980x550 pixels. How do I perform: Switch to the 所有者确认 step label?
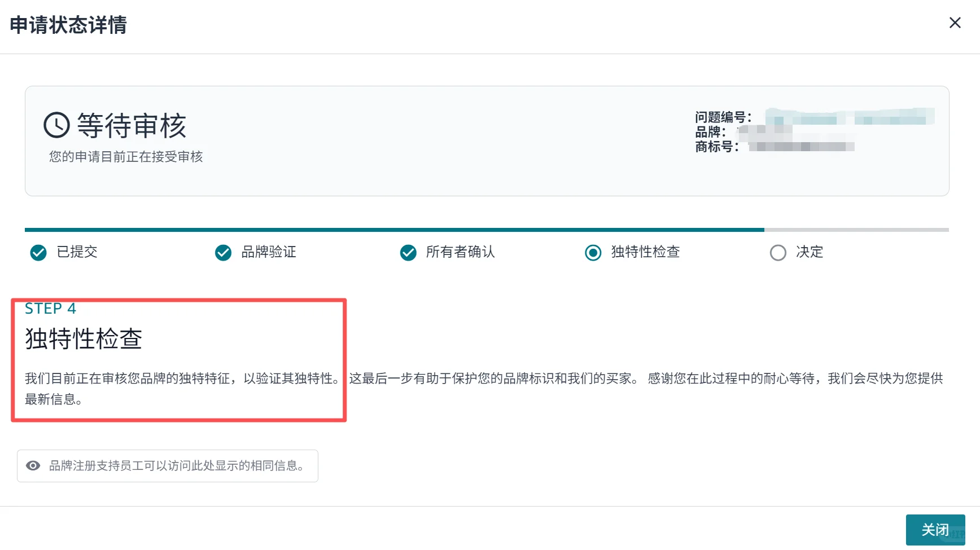(460, 252)
